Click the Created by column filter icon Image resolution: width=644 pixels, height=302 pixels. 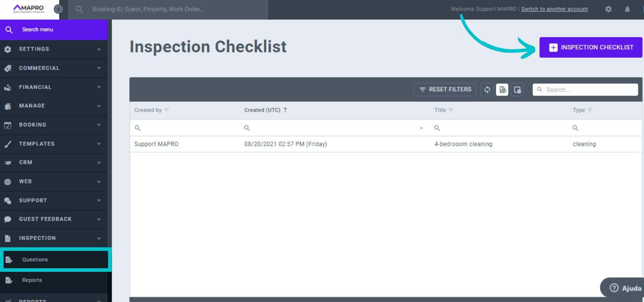167,110
